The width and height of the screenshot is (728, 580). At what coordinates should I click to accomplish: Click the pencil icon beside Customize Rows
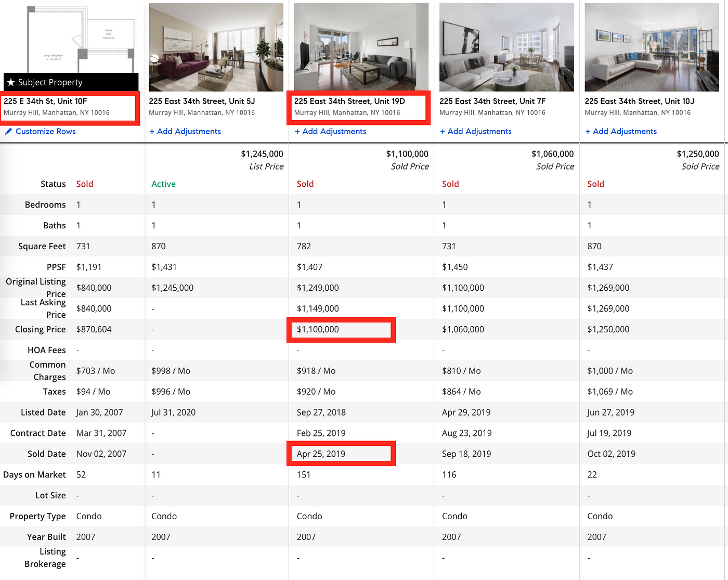(9, 131)
